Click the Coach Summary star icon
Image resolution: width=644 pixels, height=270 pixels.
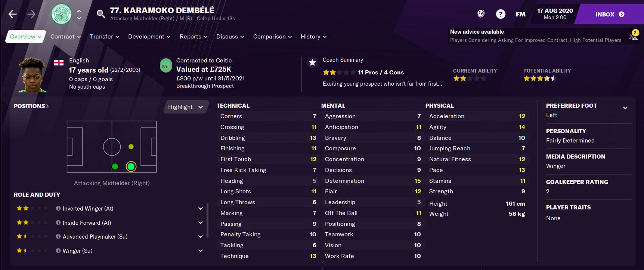click(x=312, y=62)
